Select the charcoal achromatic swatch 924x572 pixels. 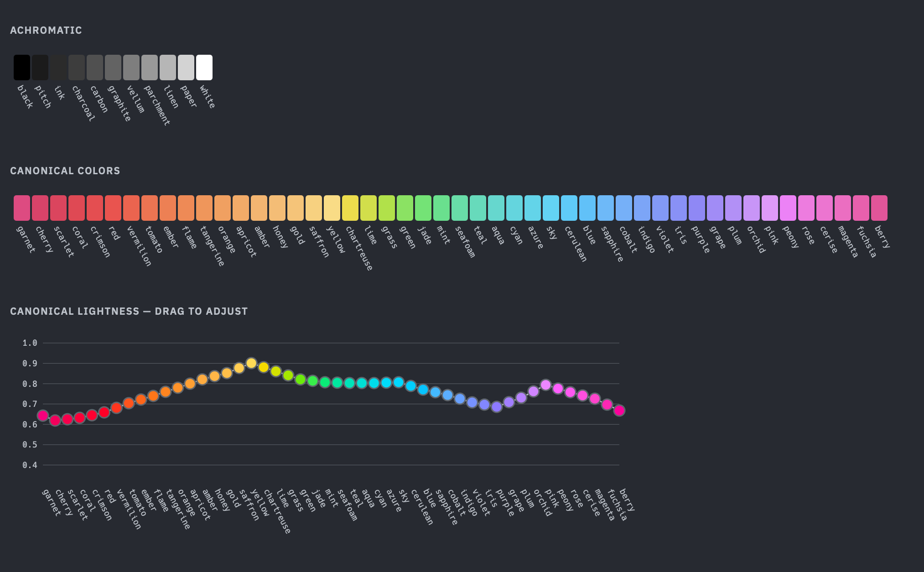pyautogui.click(x=77, y=67)
